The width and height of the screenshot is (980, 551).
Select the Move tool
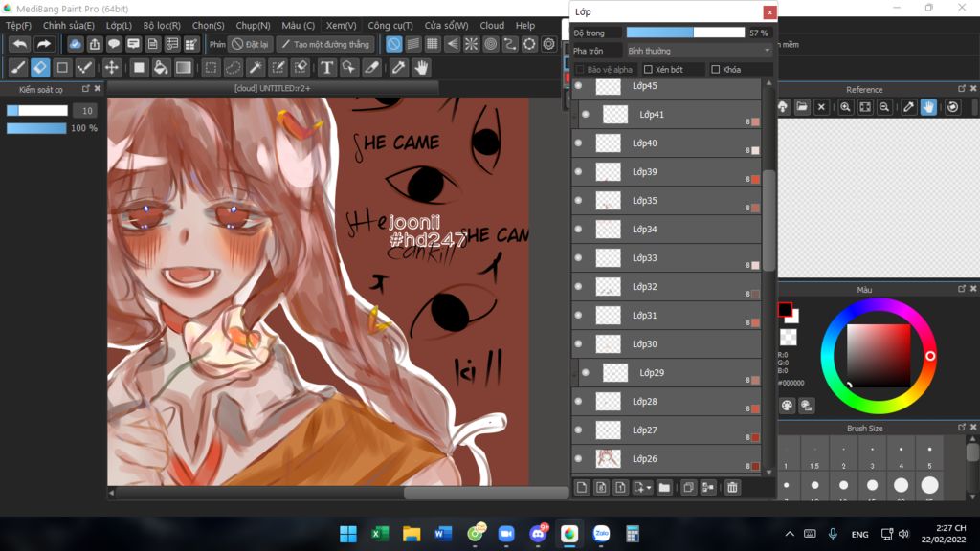111,68
